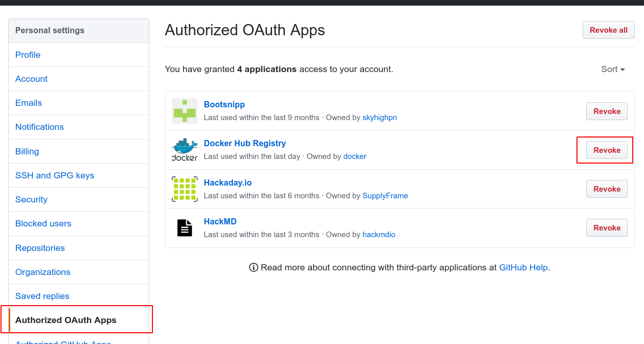Screen dimensions: 644x344
Task: Select Authorized OAuth Apps in sidebar
Action: 66,320
